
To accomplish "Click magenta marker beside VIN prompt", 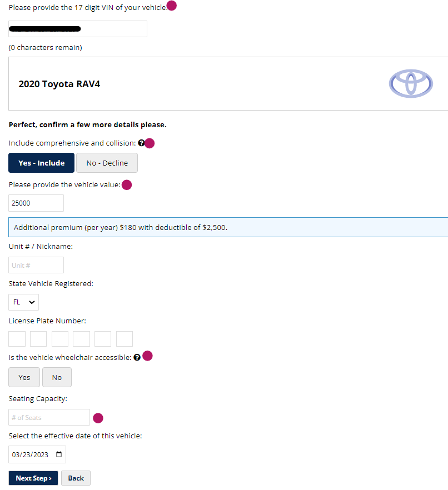I will click(172, 6).
